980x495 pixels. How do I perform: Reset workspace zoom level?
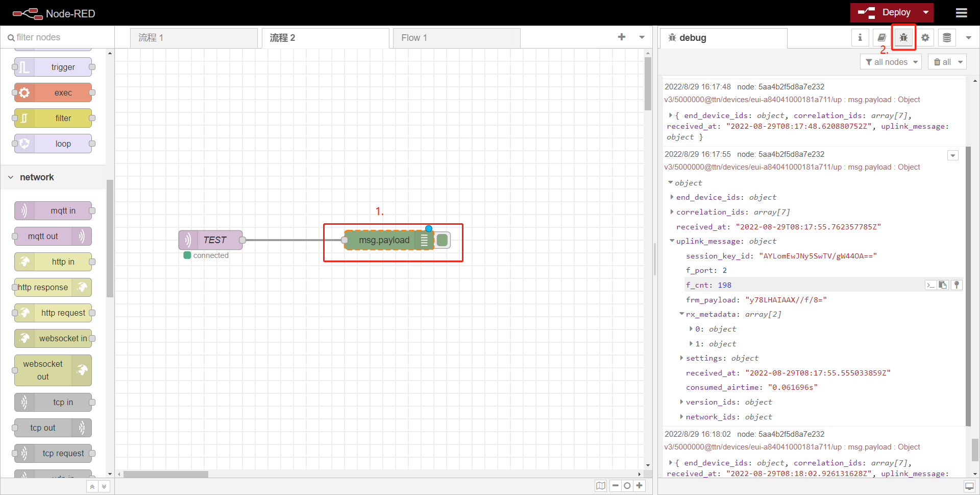(x=627, y=486)
